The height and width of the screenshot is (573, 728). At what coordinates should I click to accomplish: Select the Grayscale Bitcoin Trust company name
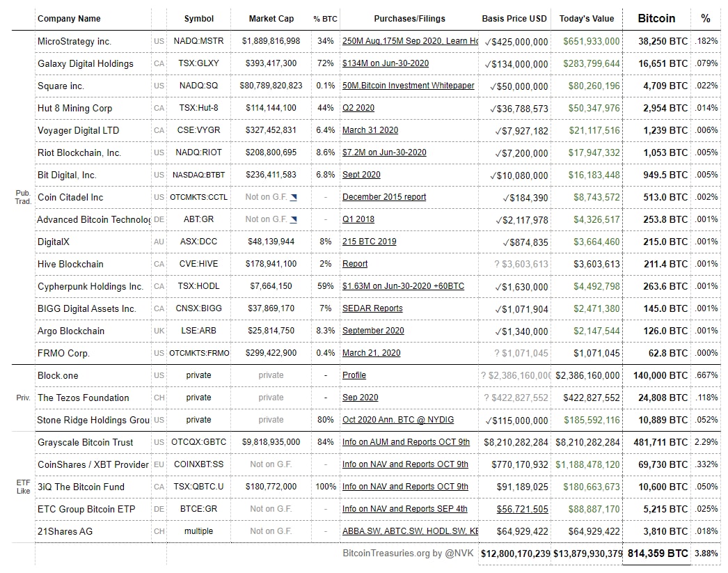pos(86,443)
